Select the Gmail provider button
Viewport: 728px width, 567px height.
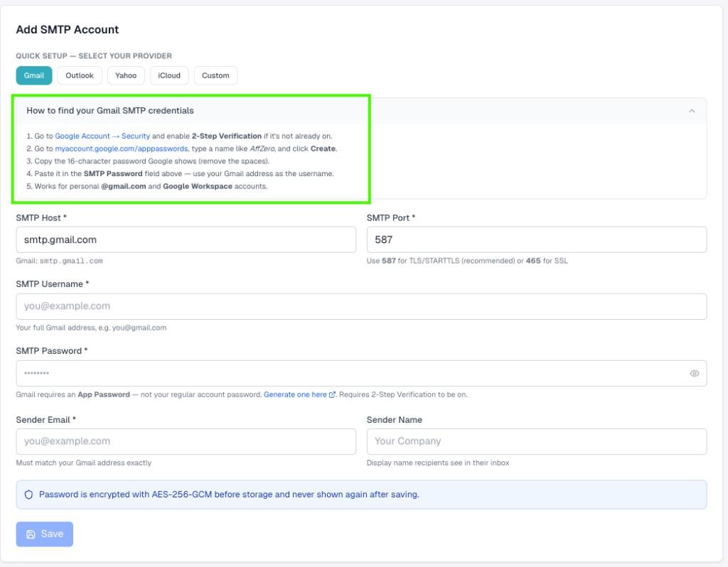[x=34, y=75]
